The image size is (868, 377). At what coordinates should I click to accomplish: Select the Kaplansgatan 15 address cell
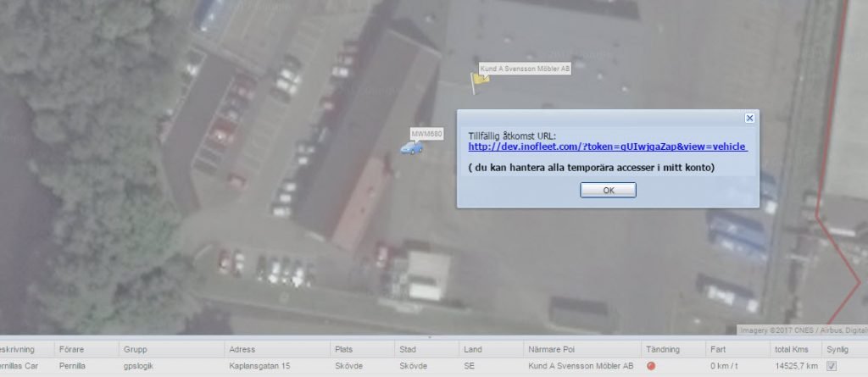click(x=260, y=367)
